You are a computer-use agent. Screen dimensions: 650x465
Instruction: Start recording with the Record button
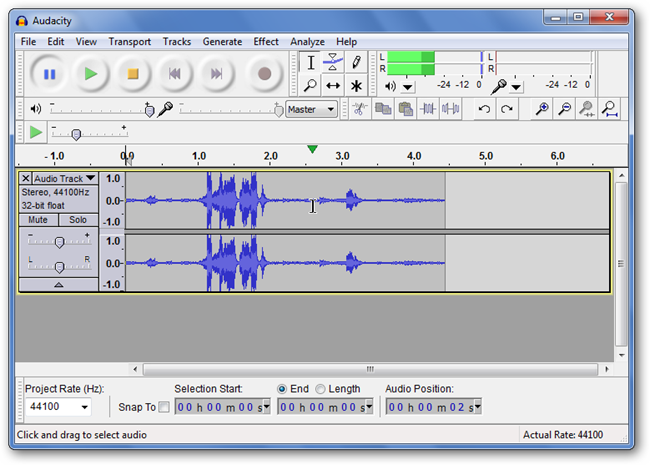(x=264, y=73)
